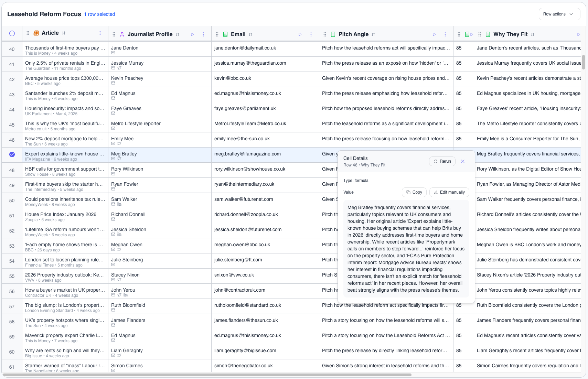Viewport: 588px width, 379px height.
Task: Run the Journalist Profile column play icon
Action: click(192, 34)
